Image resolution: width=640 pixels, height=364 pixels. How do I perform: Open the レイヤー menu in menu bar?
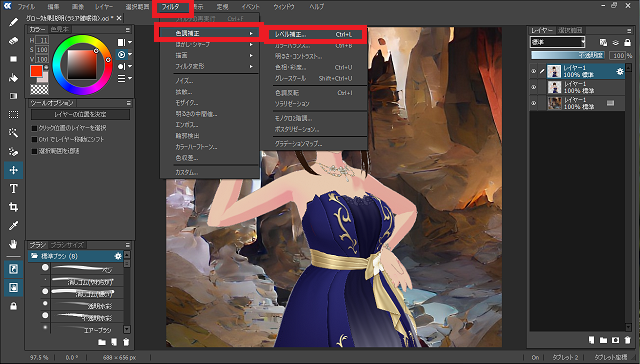coord(104,7)
